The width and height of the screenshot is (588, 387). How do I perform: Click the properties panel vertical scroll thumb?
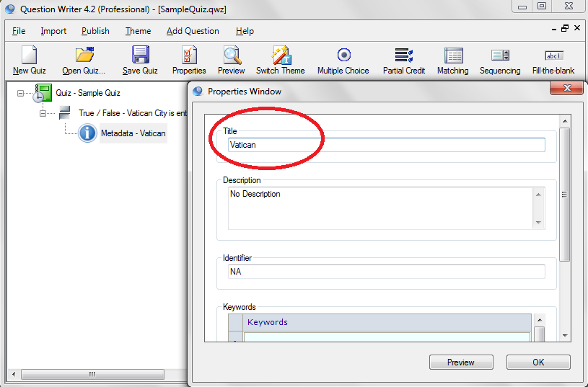tap(564, 195)
